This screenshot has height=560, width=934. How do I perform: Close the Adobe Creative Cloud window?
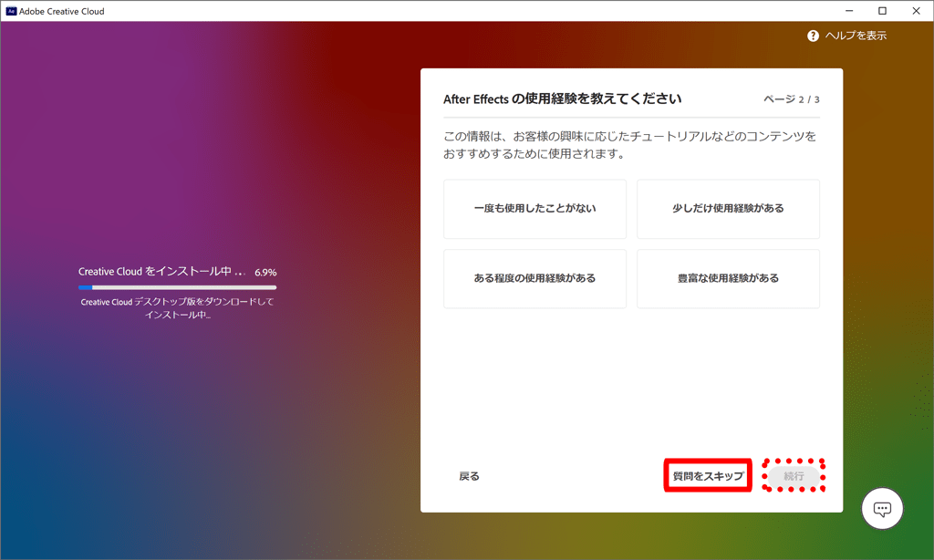tap(916, 11)
